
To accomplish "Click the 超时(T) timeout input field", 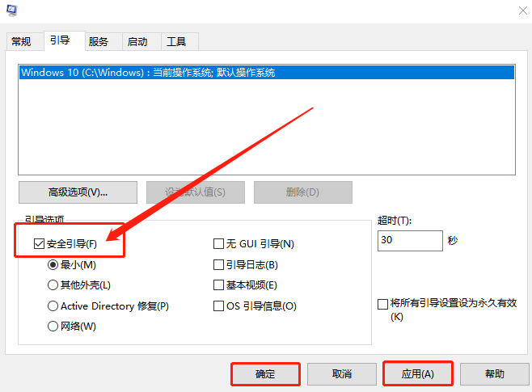I will [x=410, y=241].
